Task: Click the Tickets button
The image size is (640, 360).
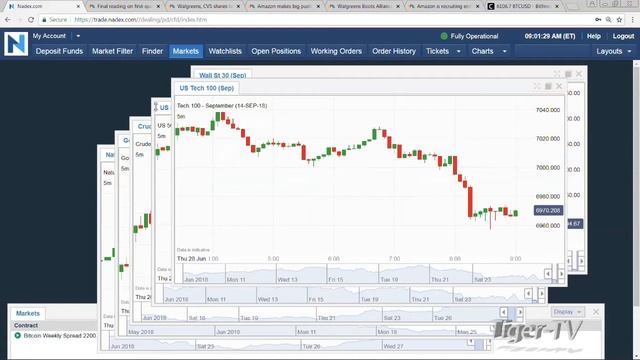Action: (438, 51)
